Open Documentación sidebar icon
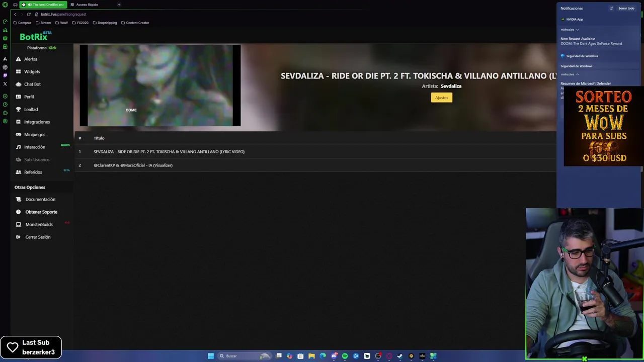 click(19, 199)
